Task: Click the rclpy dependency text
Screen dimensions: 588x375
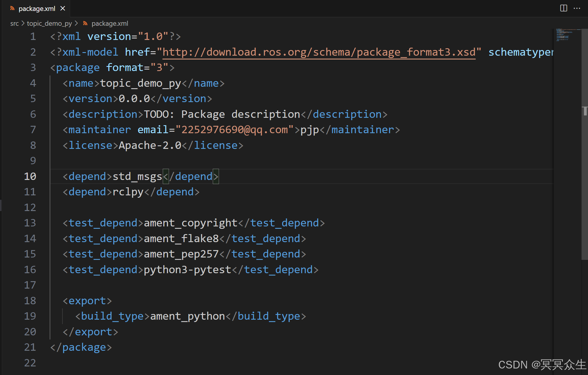Action: point(128,192)
